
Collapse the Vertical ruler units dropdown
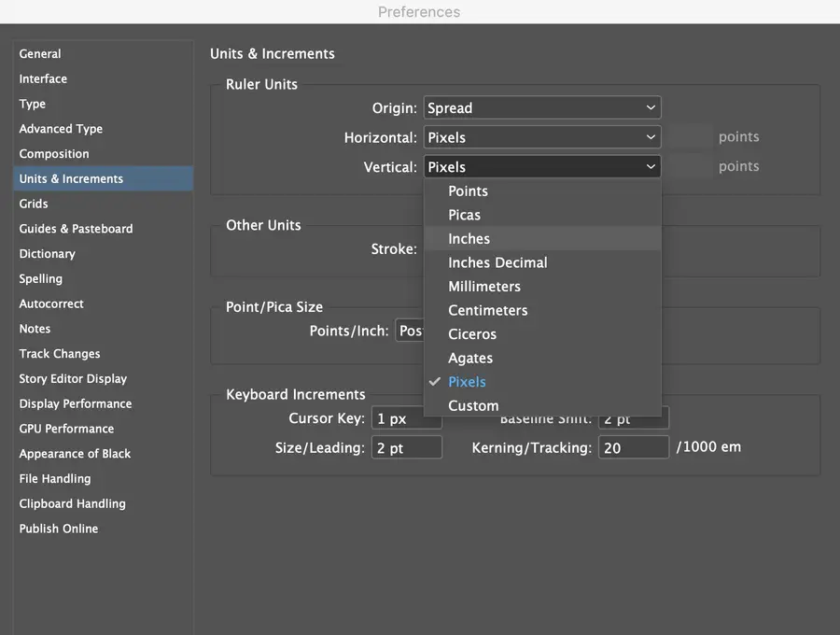pos(541,167)
